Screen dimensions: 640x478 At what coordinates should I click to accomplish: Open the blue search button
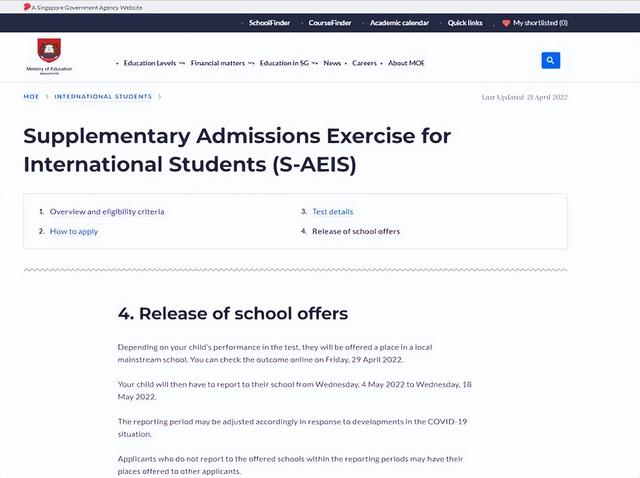pyautogui.click(x=551, y=60)
